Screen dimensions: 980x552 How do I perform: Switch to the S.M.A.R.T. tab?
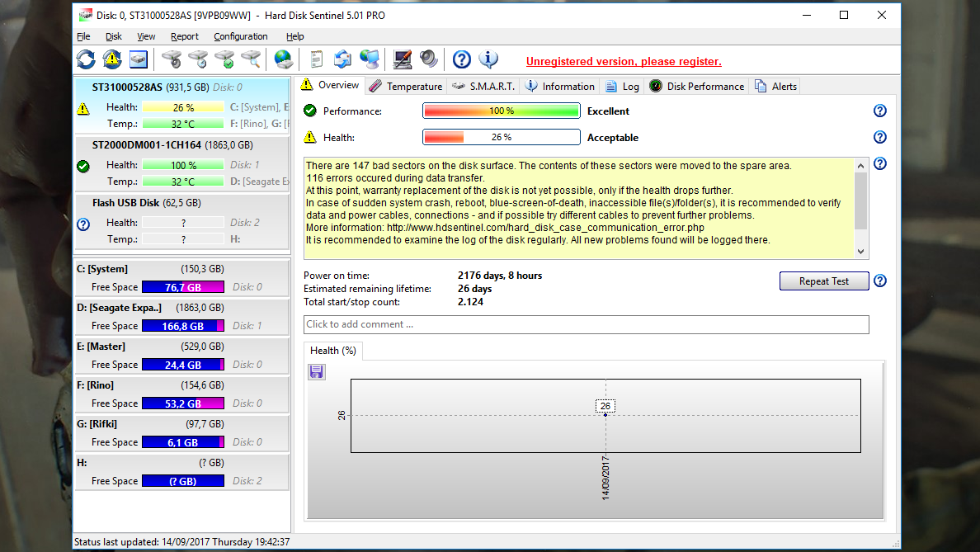tap(484, 87)
